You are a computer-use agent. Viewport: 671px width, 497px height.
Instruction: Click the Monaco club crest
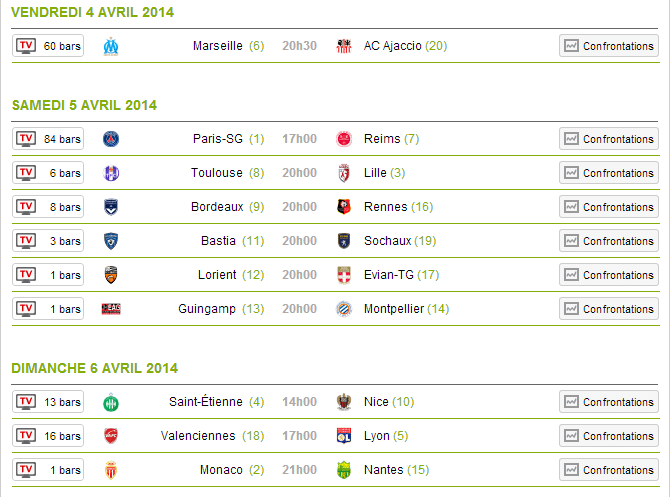[x=111, y=470]
